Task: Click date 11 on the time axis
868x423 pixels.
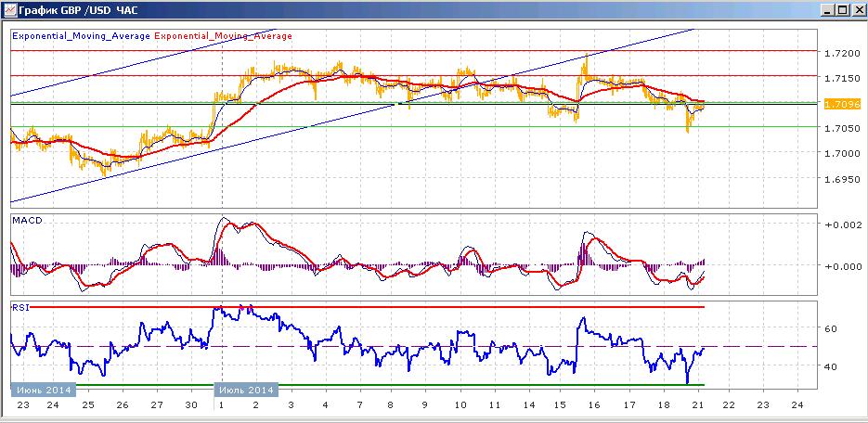Action: coord(495,404)
